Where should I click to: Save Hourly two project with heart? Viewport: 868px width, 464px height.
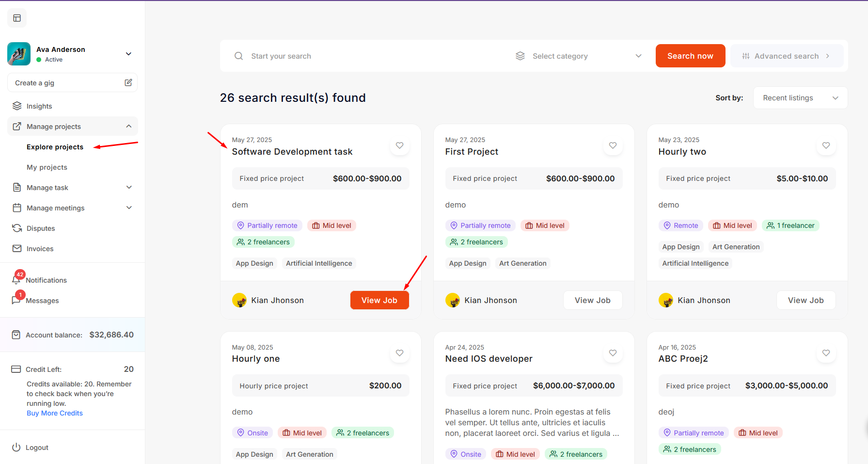(826, 145)
